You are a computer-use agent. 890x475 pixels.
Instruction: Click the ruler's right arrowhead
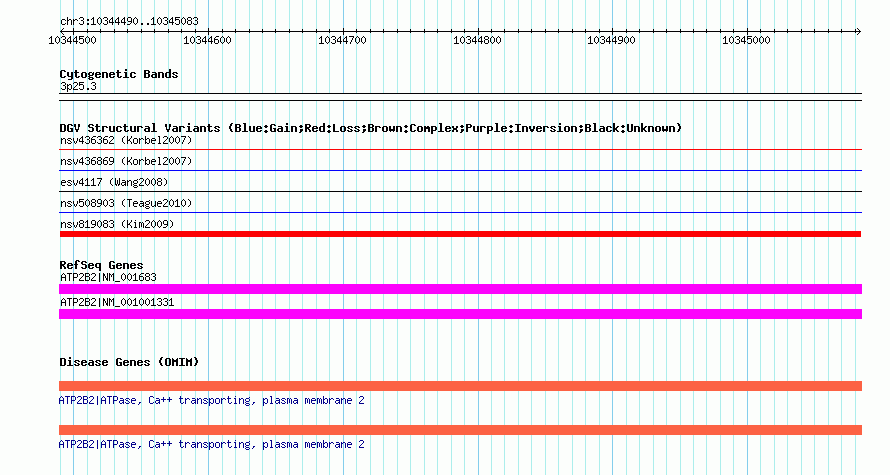tap(858, 32)
